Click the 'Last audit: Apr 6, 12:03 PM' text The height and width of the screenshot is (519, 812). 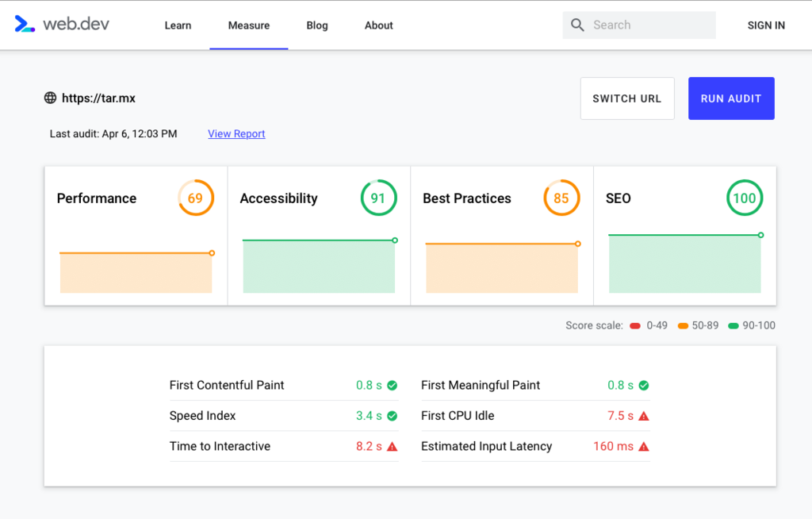click(113, 134)
